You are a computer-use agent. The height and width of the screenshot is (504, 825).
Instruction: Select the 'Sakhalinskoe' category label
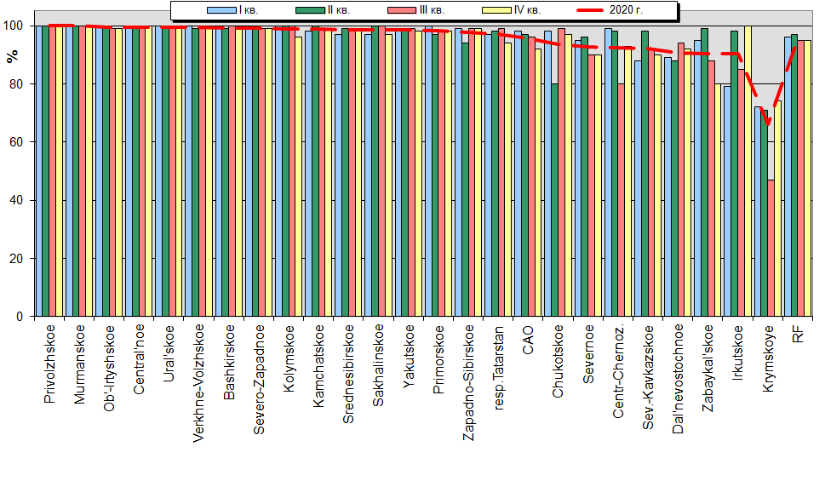pyautogui.click(x=379, y=365)
